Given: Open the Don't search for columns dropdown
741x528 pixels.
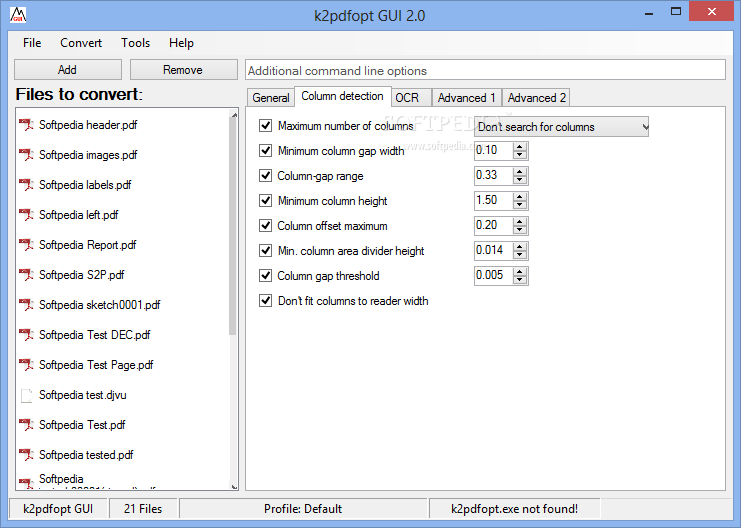Looking at the screenshot, I should tap(561, 127).
